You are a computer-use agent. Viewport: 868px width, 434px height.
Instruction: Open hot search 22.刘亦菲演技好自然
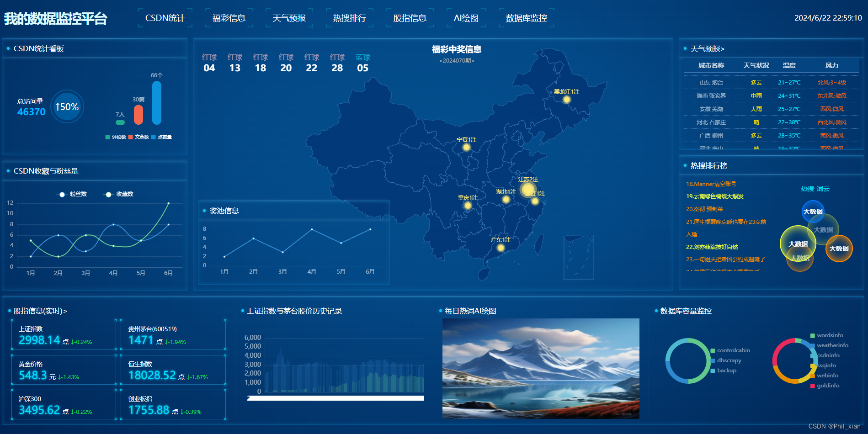712,247
